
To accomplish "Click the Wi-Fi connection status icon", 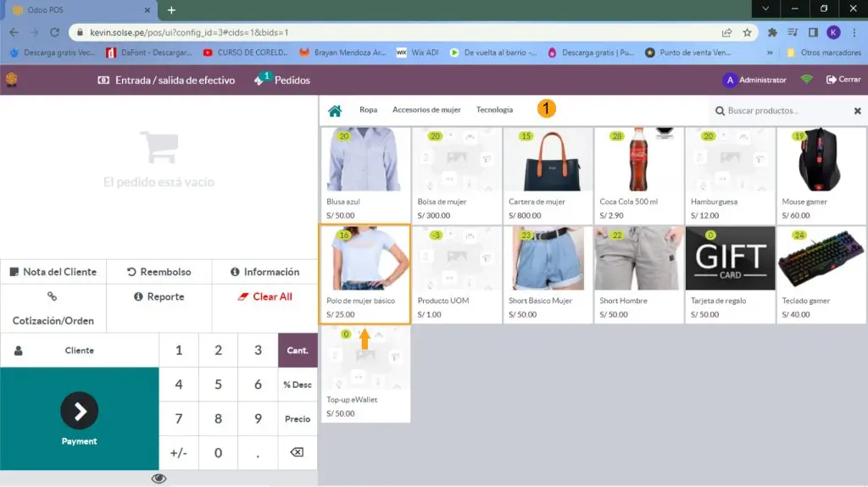I will click(x=806, y=80).
